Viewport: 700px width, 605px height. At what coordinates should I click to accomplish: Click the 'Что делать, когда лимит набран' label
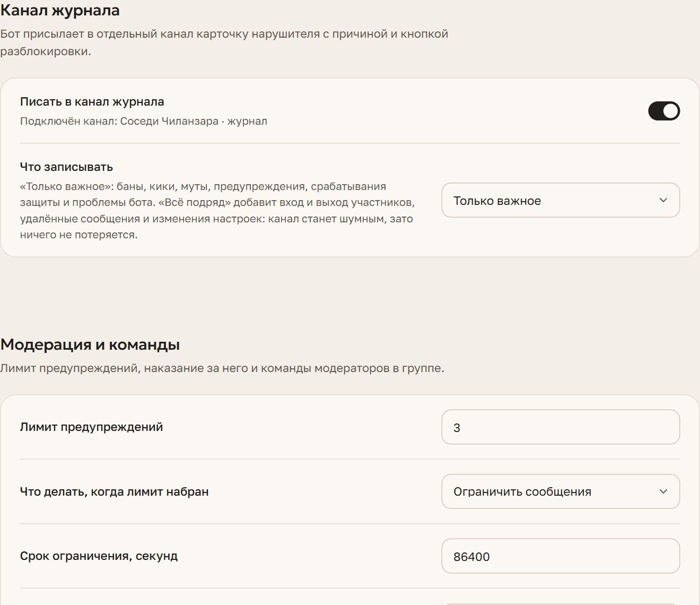click(114, 492)
